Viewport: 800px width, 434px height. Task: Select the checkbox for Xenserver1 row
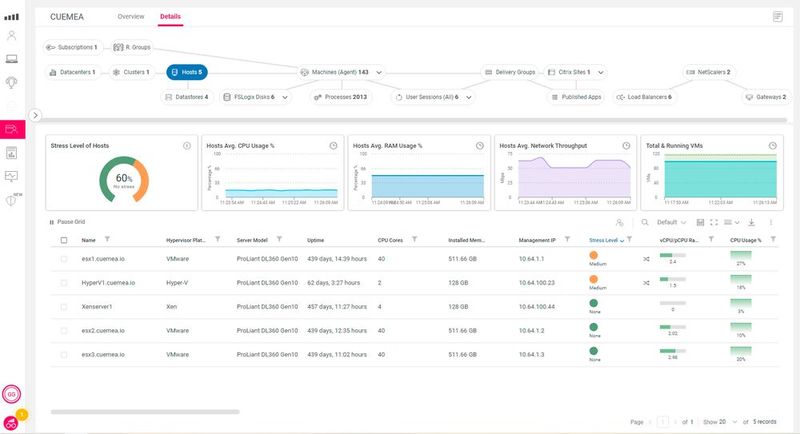point(64,305)
